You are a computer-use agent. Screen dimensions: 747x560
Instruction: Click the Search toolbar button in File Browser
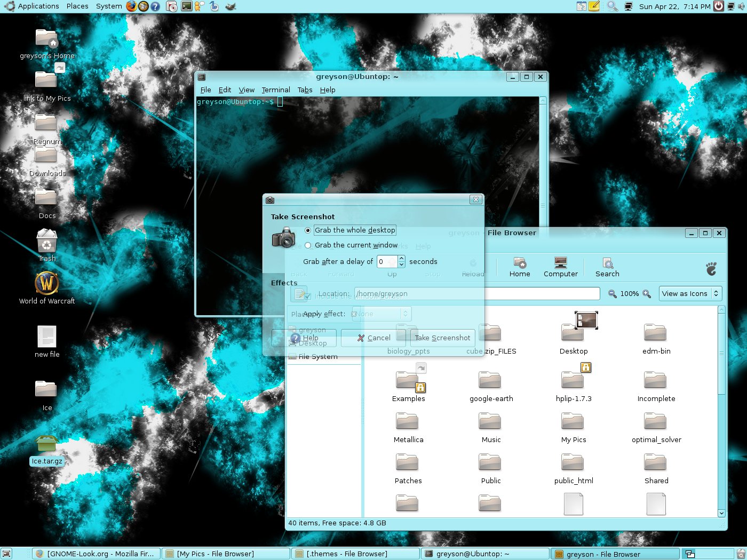tap(607, 267)
